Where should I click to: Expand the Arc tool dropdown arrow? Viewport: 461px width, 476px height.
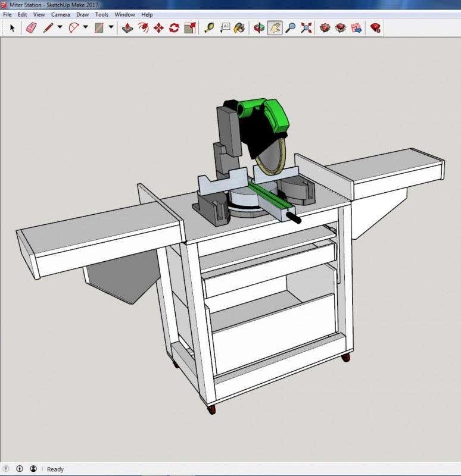(85, 27)
